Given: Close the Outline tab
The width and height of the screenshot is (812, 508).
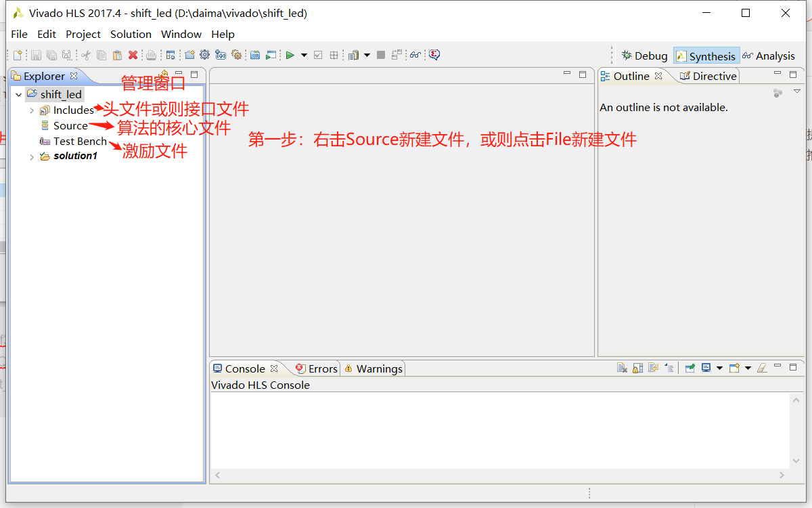Looking at the screenshot, I should point(658,76).
